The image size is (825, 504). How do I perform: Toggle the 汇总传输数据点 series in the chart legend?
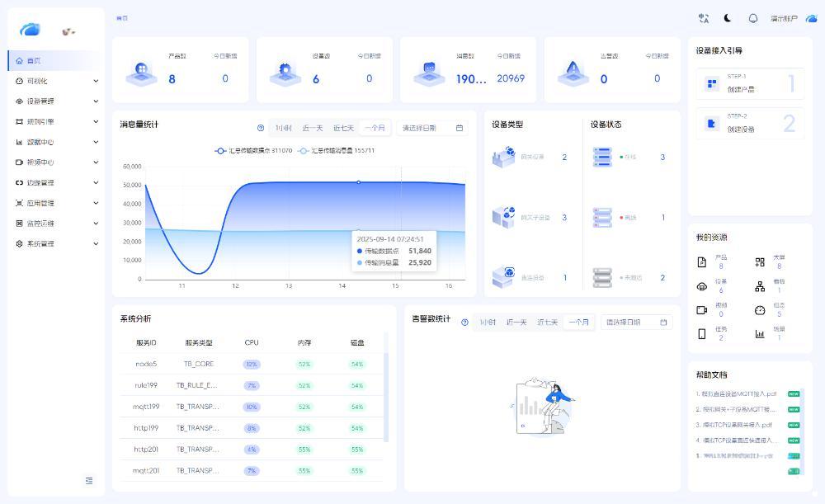tap(252, 151)
